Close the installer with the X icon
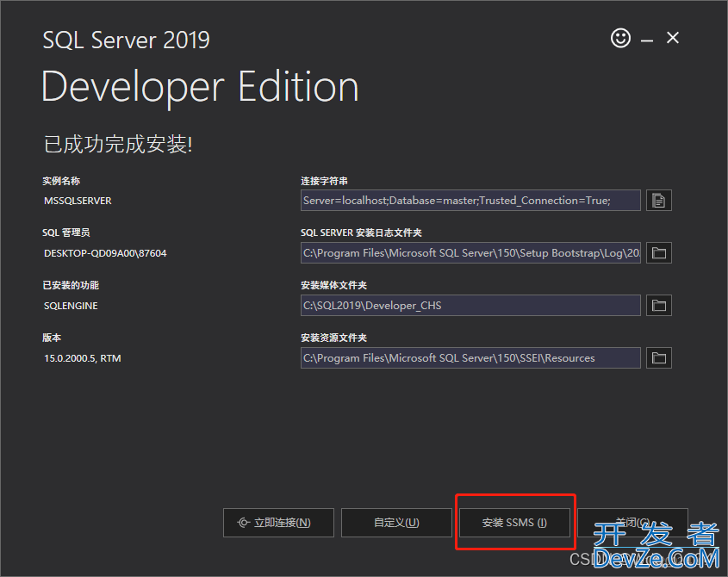The image size is (728, 577). (672, 38)
